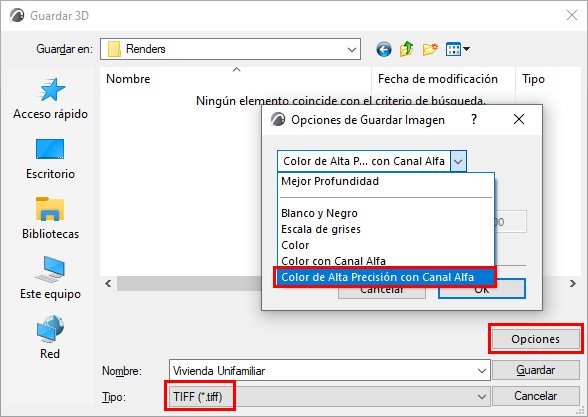The height and width of the screenshot is (417, 588).
Task: Open Escritorio location
Action: pos(50,159)
